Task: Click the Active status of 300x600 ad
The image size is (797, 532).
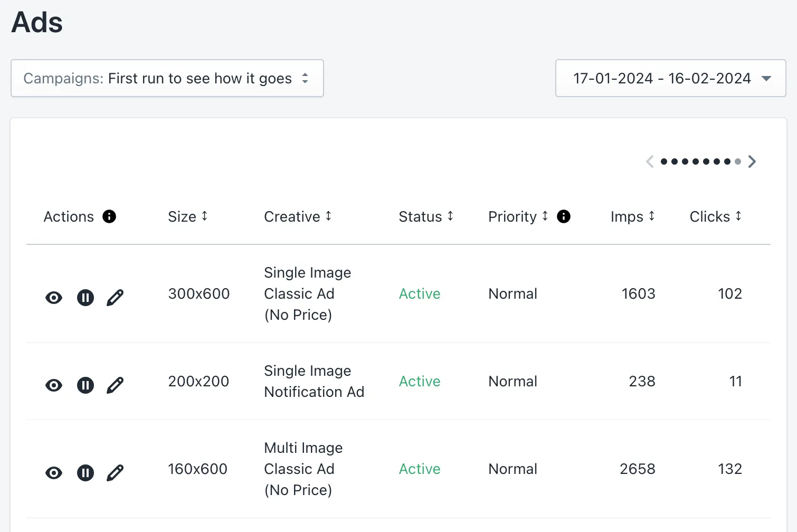Action: [420, 293]
